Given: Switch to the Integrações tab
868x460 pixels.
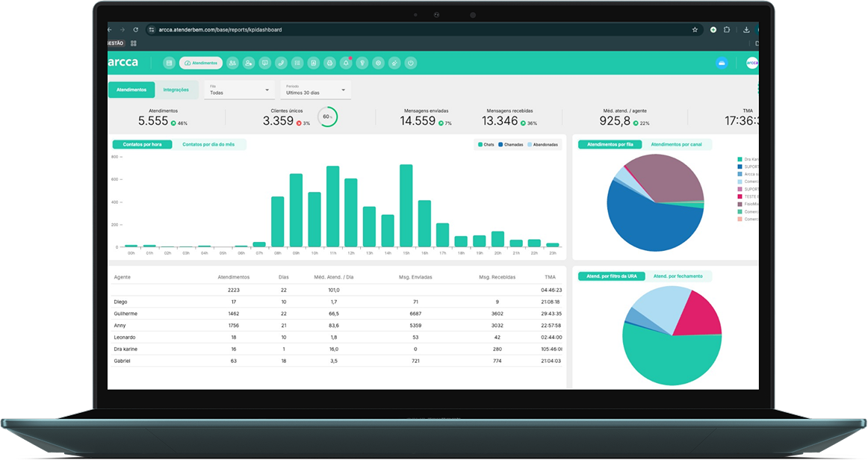Looking at the screenshot, I should (x=176, y=90).
